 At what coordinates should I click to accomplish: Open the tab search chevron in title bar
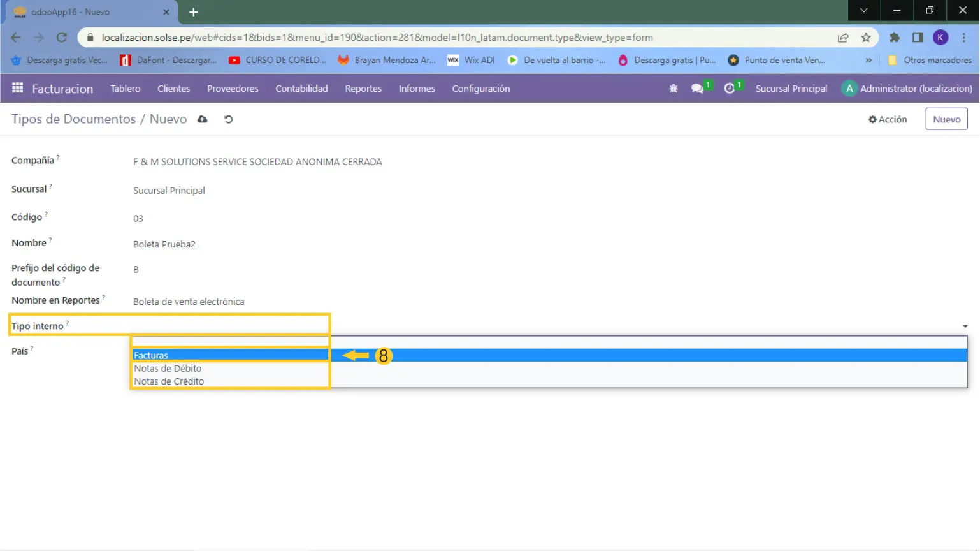pyautogui.click(x=863, y=10)
